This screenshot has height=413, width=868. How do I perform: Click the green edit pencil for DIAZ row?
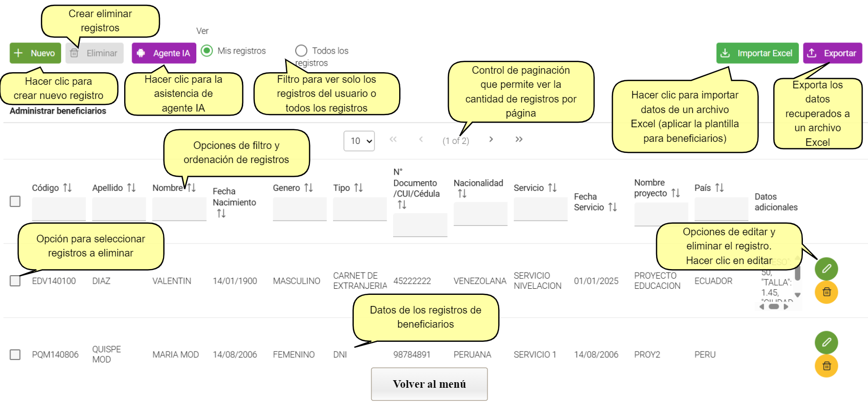pyautogui.click(x=826, y=269)
